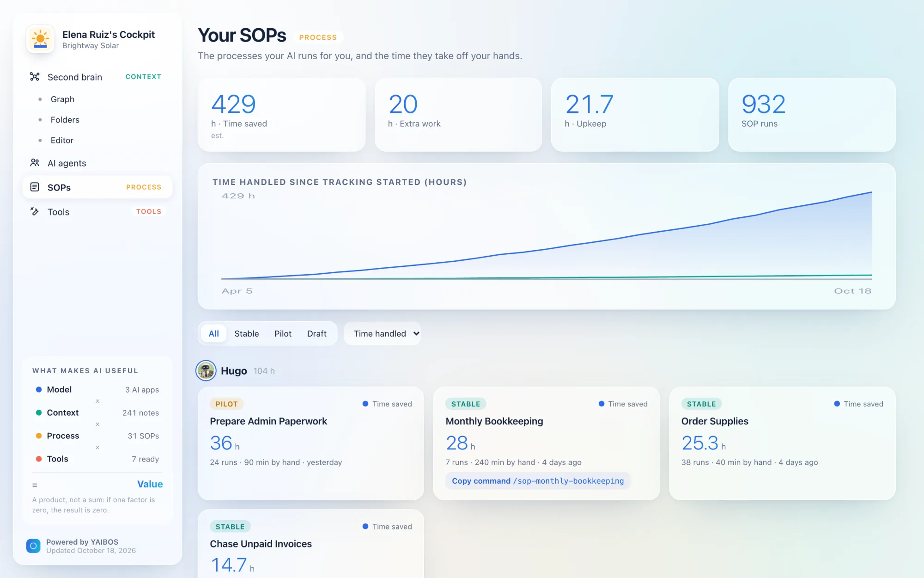This screenshot has height=578, width=924.
Task: Click the 21.7 h Upkeep stat card
Action: coord(635,115)
